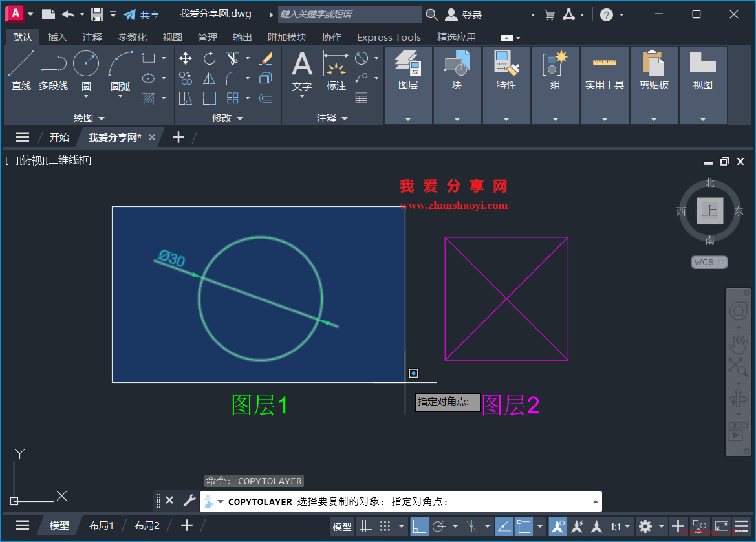Viewport: 756px width, 542px height.
Task: Activate the Trim tool
Action: pos(233,58)
